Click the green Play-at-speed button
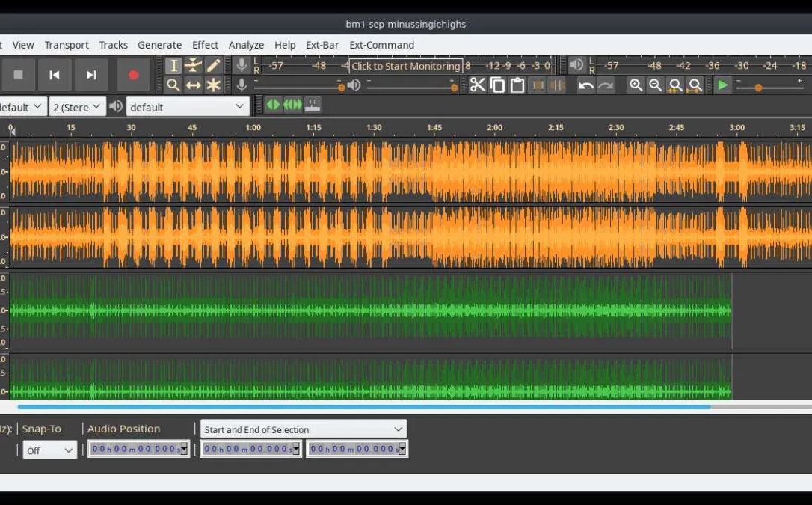 (x=722, y=85)
